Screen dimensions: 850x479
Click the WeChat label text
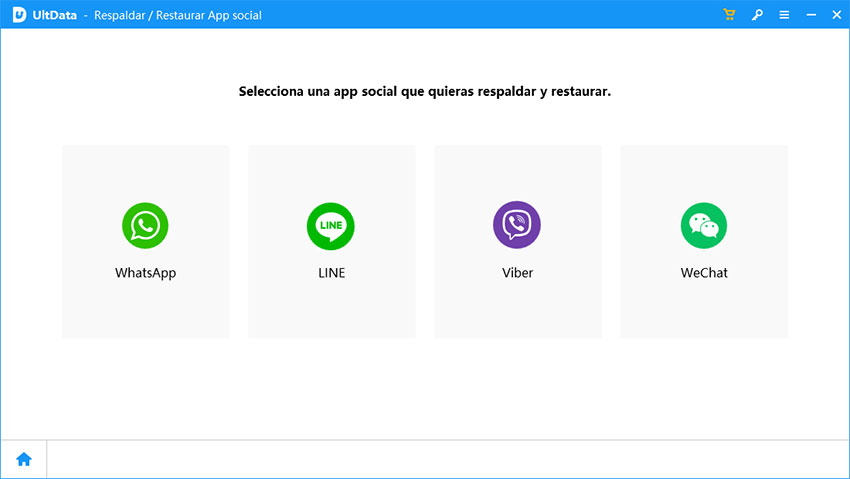click(x=704, y=273)
